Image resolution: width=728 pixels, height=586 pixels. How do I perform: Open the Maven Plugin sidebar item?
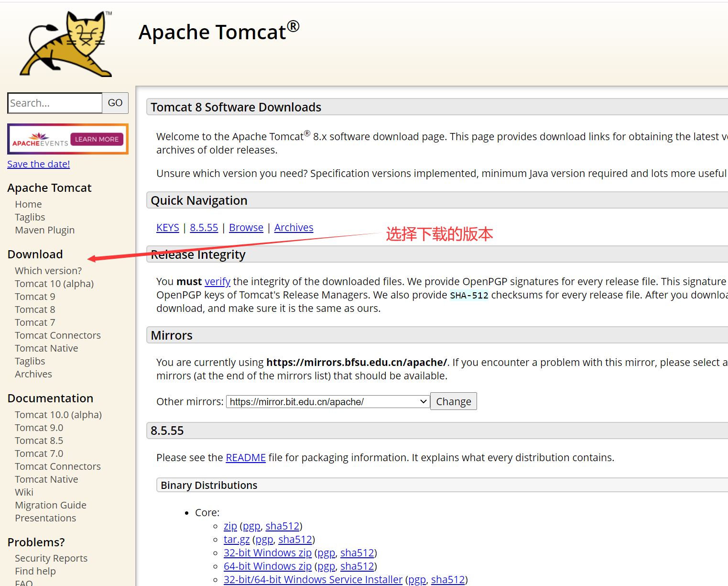click(x=45, y=230)
